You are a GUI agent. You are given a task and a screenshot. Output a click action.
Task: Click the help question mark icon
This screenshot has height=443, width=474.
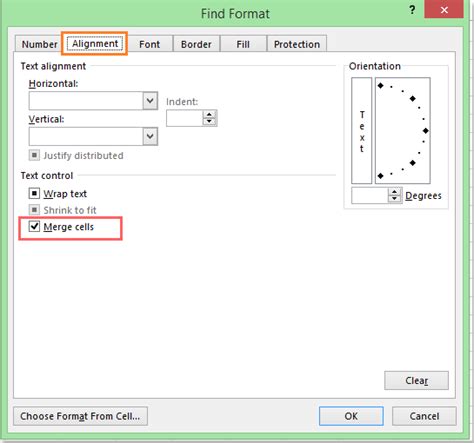[x=412, y=10]
